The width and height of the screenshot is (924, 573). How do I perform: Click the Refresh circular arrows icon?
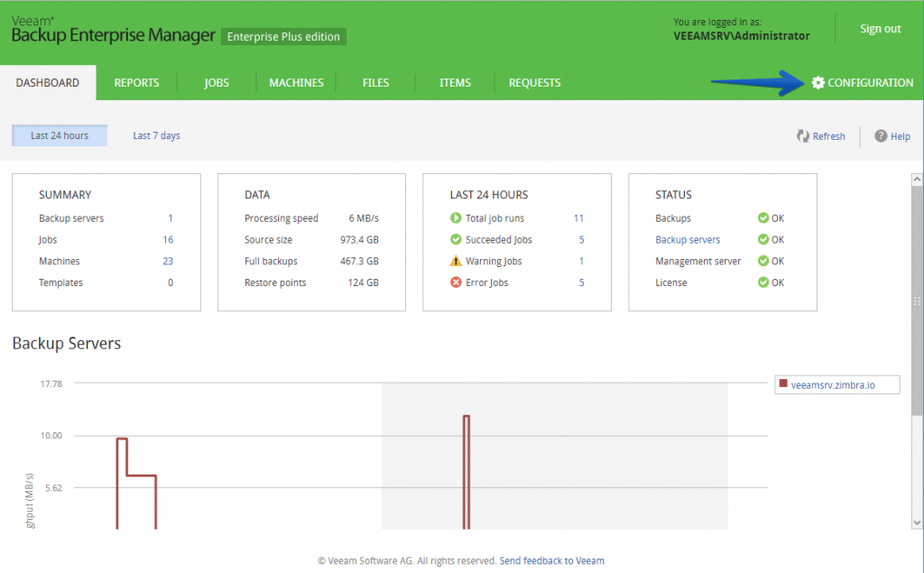[x=802, y=136]
